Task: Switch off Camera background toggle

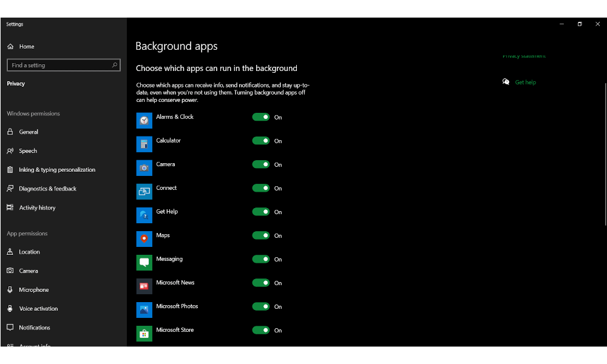Action: click(x=260, y=164)
